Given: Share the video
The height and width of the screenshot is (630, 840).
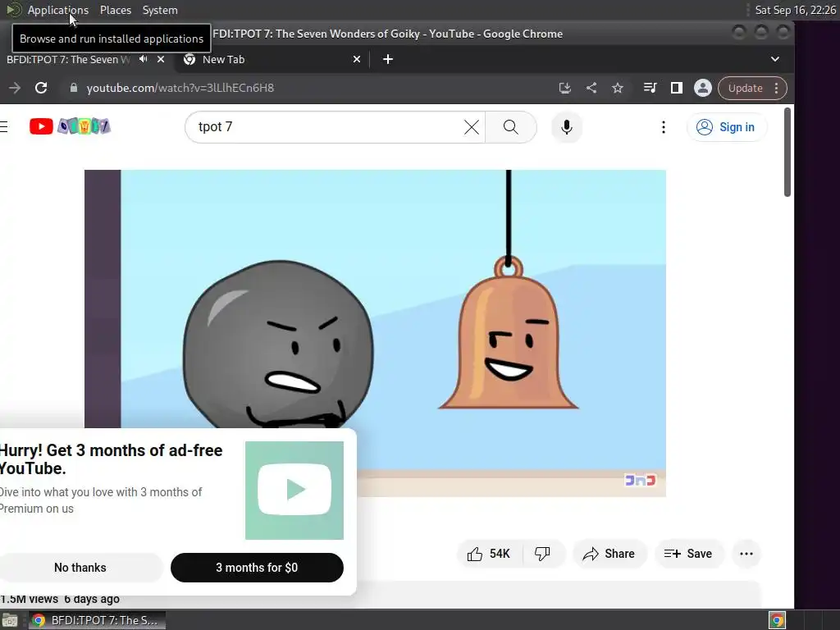Looking at the screenshot, I should coord(609,554).
